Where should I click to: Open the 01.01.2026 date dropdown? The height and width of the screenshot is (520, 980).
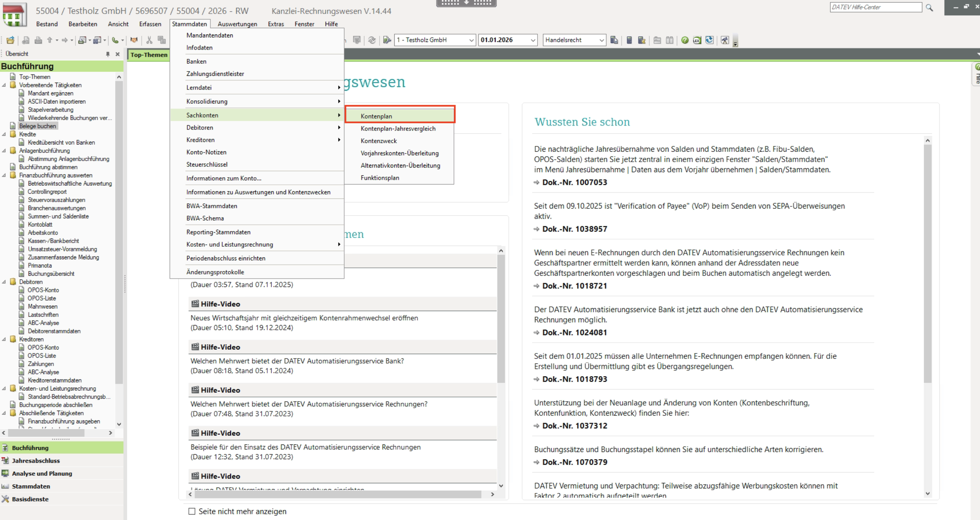(x=533, y=40)
